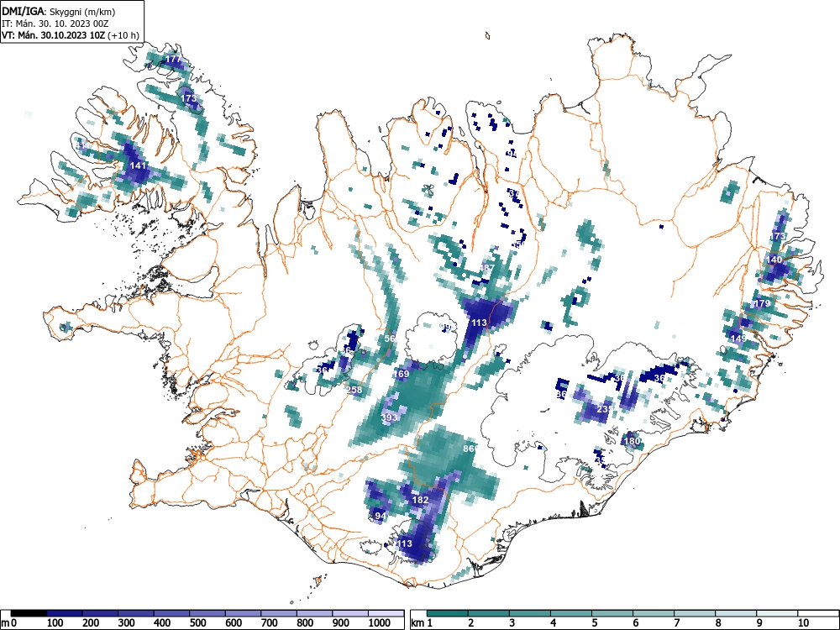Image resolution: width=840 pixels, height=630 pixels.
Task: Click the dark navy 100–200 m legend swatch
Action: [x=65, y=613]
